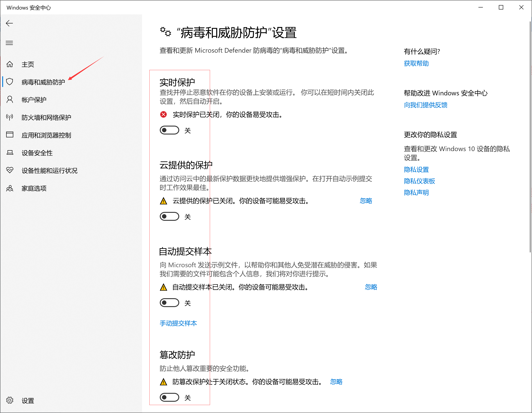The width and height of the screenshot is (532, 413).
Task: Select the firewall and network antenna icon
Action: tap(10, 117)
